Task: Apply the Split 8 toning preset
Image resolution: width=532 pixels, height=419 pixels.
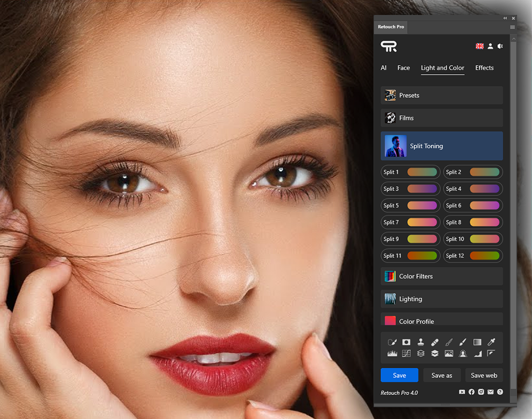Action: click(x=473, y=222)
